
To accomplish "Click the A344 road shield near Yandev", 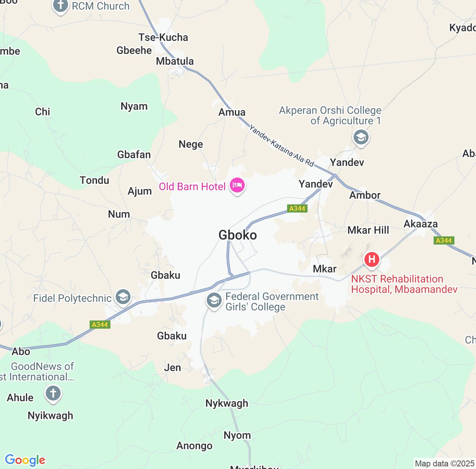I will [x=297, y=208].
